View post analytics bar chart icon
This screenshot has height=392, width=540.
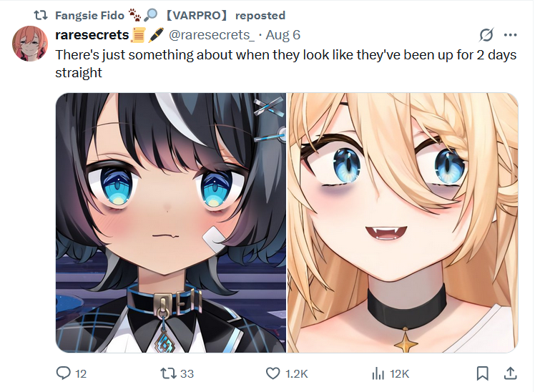coord(378,373)
